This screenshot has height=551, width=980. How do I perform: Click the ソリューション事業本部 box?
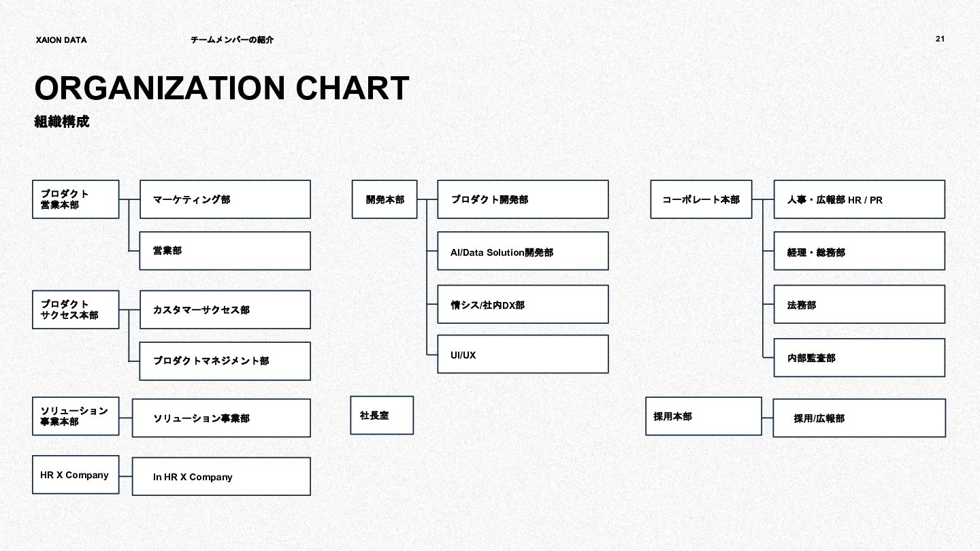[76, 416]
